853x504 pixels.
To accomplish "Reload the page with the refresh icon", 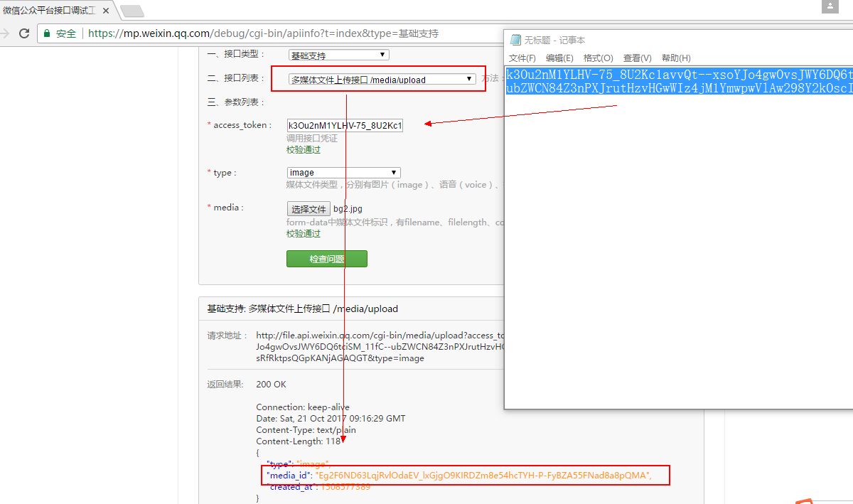I will 24,33.
